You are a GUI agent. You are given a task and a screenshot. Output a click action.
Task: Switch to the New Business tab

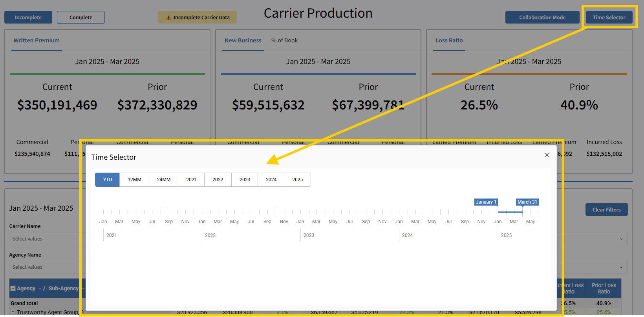click(243, 40)
